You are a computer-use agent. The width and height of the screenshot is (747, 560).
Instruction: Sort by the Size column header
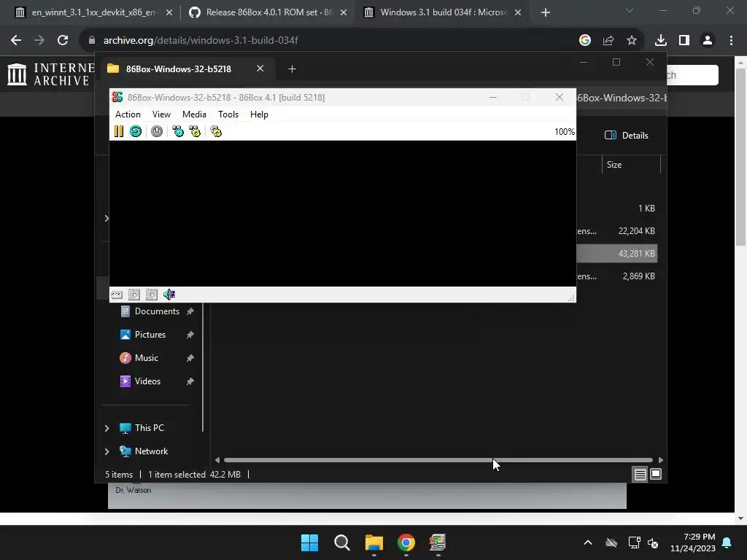pyautogui.click(x=631, y=165)
